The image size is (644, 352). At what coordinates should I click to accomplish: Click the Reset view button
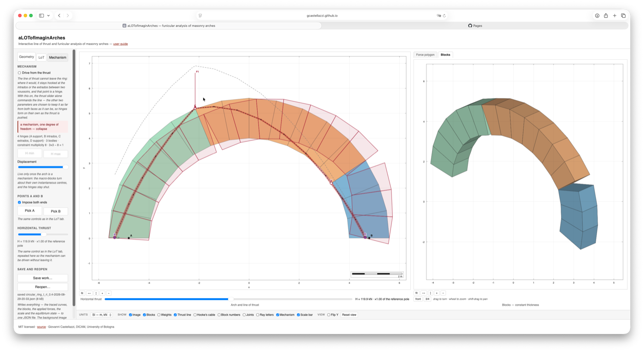tap(349, 315)
